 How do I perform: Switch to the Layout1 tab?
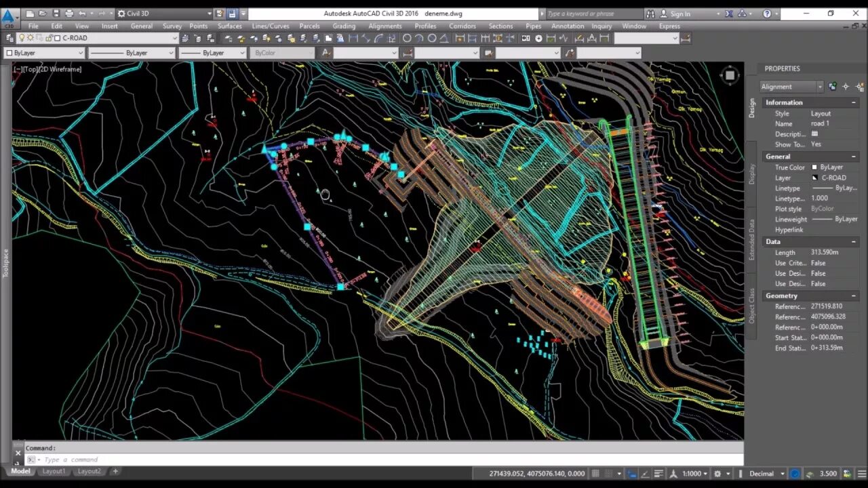click(54, 472)
